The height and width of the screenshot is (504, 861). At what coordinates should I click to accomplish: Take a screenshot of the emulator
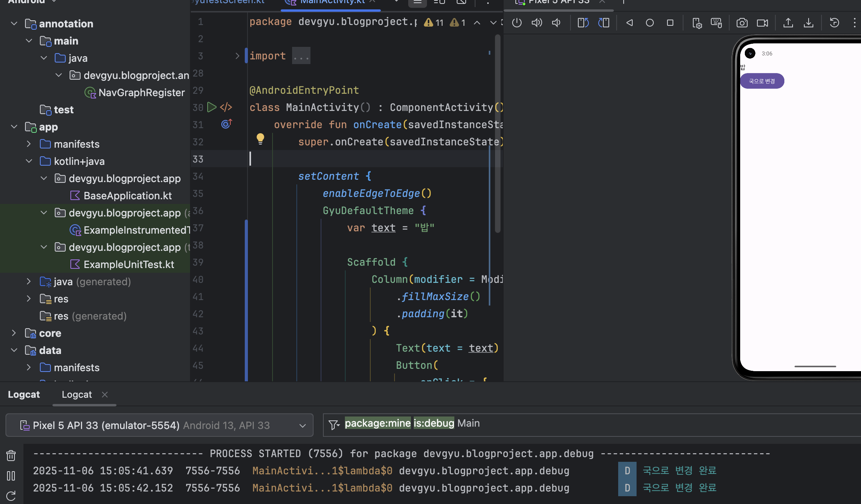click(x=742, y=22)
